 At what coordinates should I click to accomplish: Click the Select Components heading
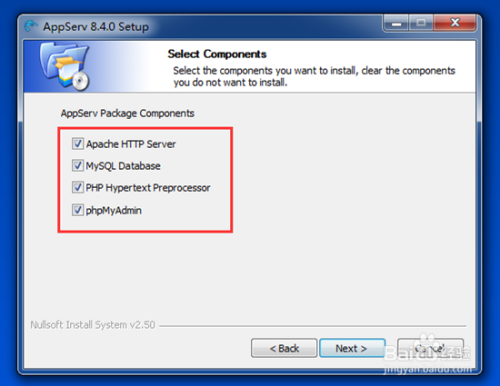point(217,54)
